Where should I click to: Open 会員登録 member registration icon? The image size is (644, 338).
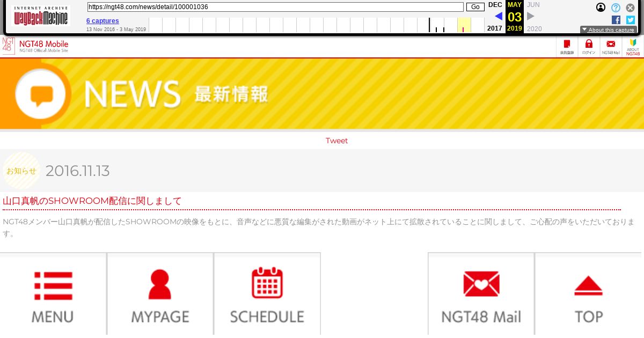pyautogui.click(x=567, y=47)
